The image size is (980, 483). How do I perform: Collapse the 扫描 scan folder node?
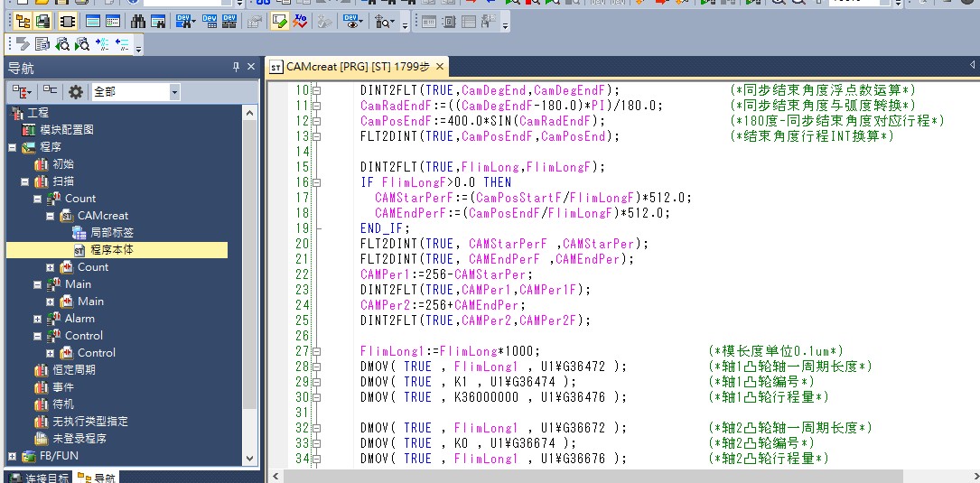click(24, 181)
